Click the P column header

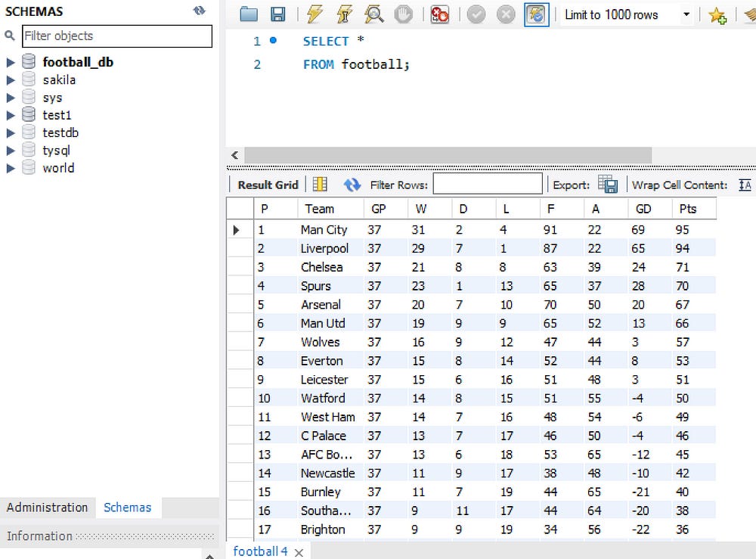pyautogui.click(x=276, y=209)
